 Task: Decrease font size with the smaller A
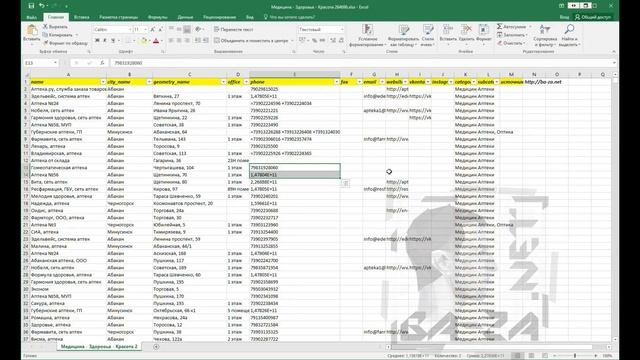click(159, 29)
